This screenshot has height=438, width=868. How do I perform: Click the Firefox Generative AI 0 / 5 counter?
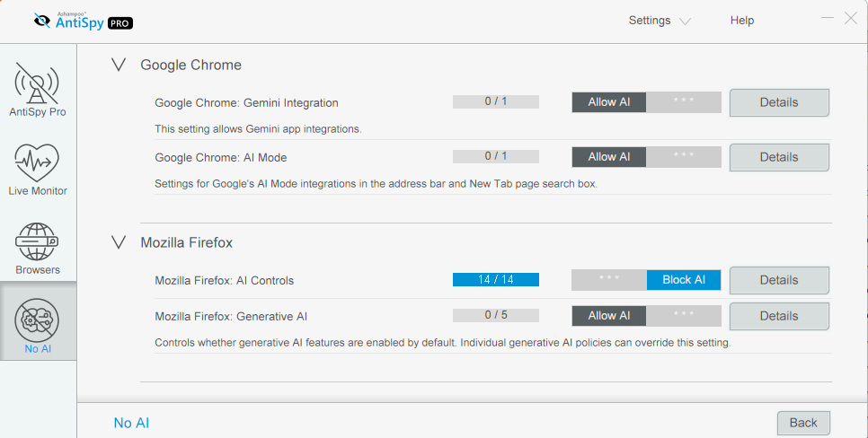pyautogui.click(x=495, y=315)
